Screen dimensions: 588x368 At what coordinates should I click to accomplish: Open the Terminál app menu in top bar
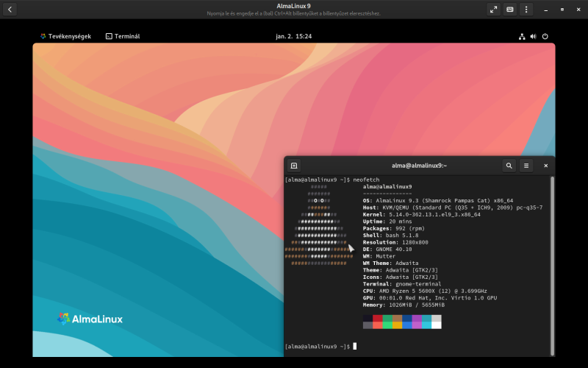click(123, 36)
